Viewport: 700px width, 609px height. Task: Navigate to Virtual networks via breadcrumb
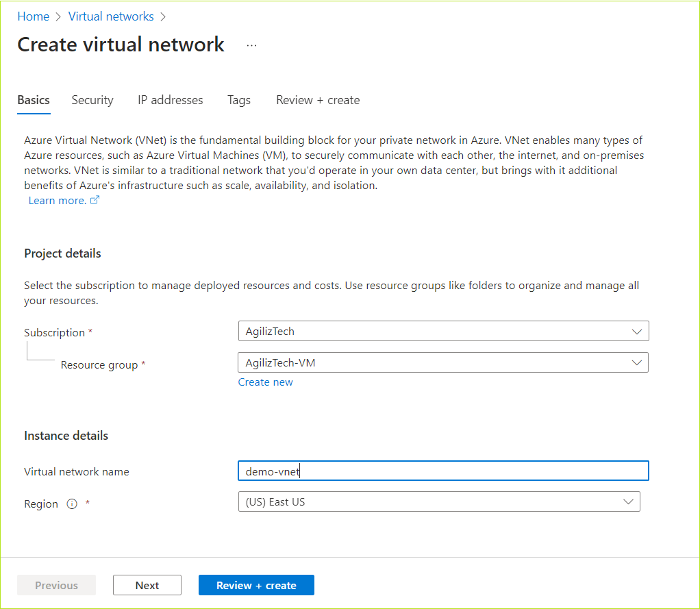(110, 16)
